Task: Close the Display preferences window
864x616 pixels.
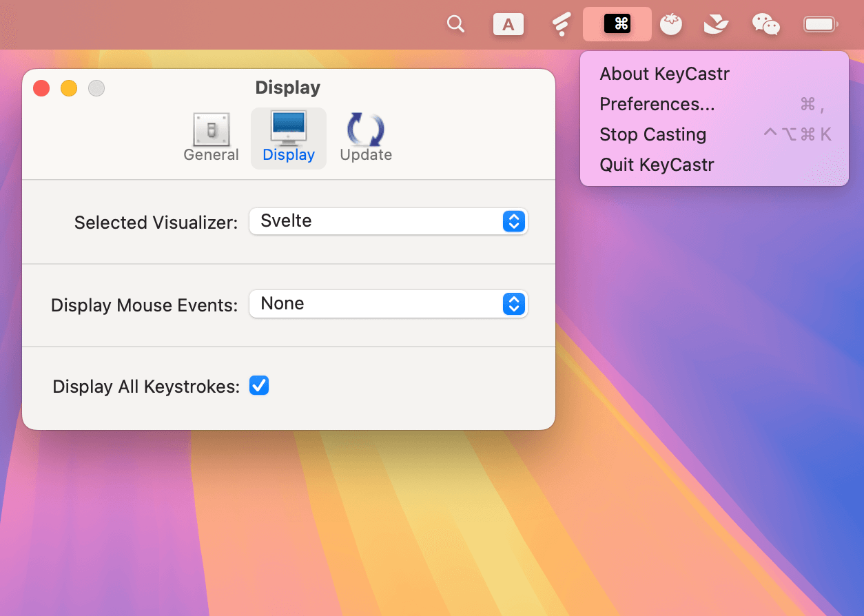Action: click(41, 88)
